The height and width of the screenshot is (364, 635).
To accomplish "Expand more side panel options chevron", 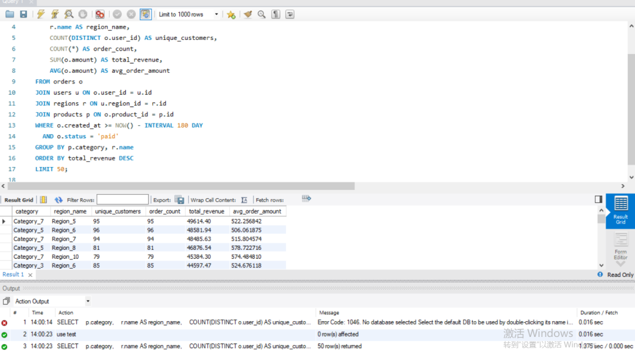I will pos(620,264).
